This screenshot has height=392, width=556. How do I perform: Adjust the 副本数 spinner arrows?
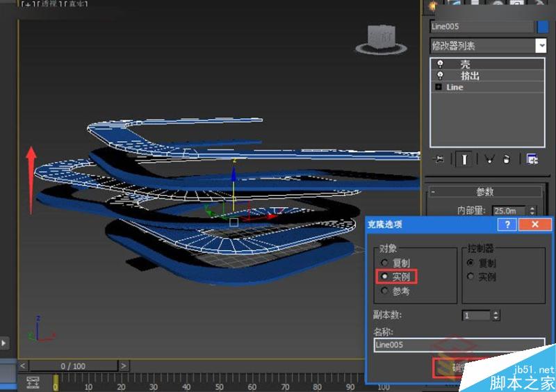click(x=496, y=316)
